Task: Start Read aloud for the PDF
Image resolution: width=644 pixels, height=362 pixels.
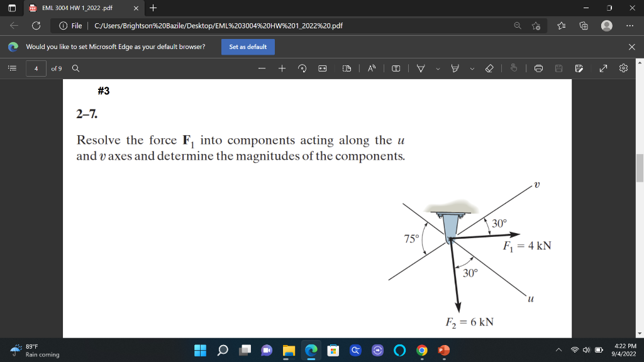Action: pos(371,68)
